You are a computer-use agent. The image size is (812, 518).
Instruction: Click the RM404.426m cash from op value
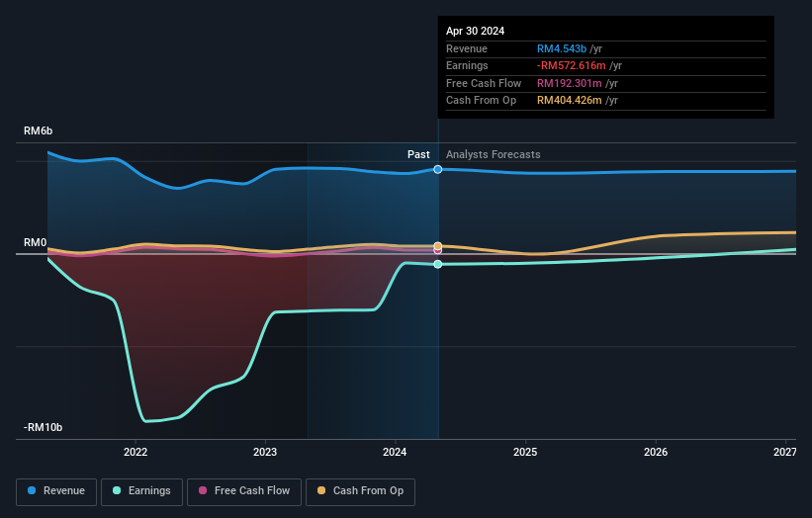pos(569,101)
